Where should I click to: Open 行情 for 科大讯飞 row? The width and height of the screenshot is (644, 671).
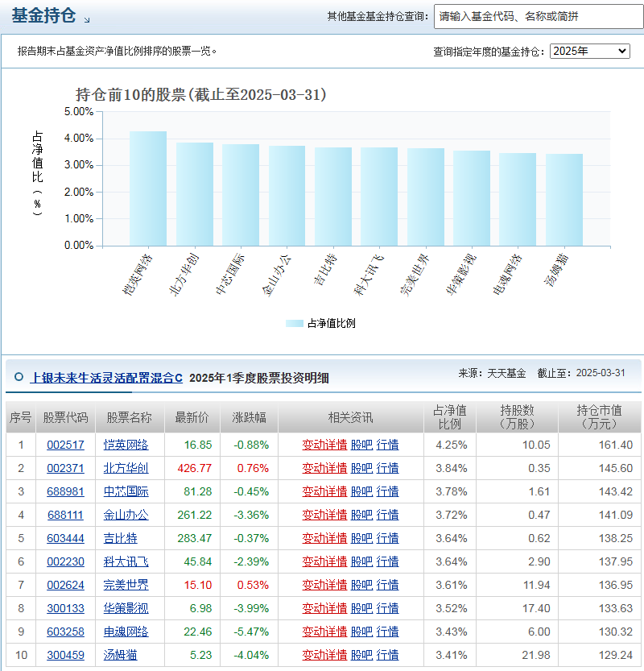[387, 561]
